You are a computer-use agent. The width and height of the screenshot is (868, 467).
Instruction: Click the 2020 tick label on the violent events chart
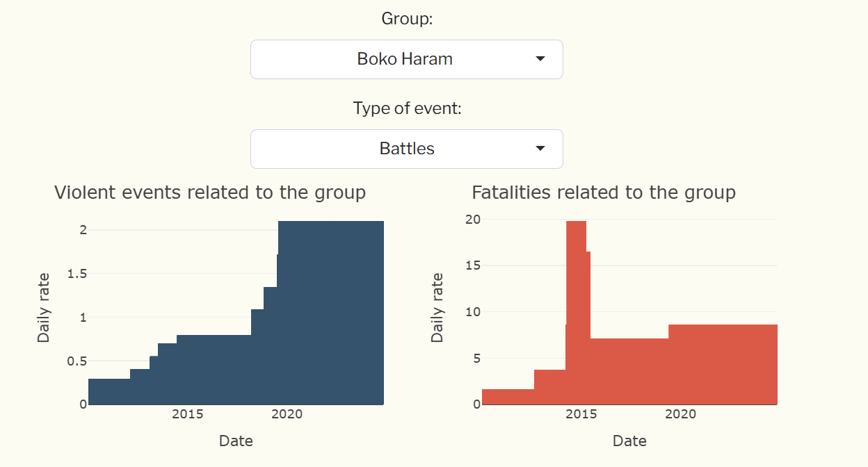coord(287,414)
